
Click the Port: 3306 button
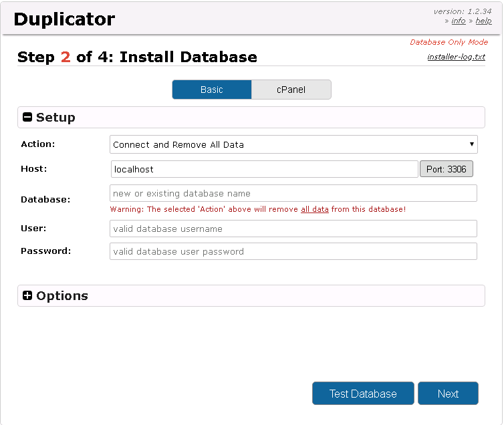(446, 169)
